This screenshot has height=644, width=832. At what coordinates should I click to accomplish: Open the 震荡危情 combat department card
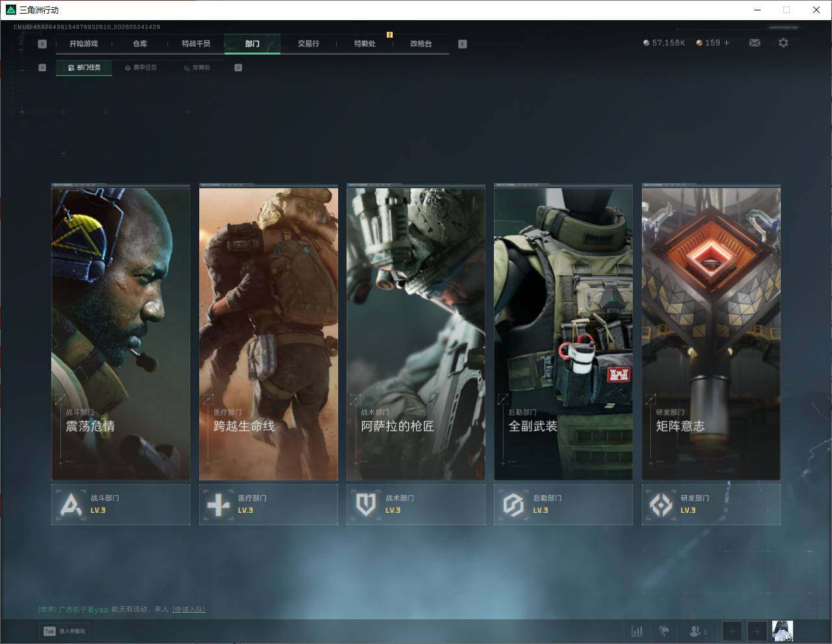click(121, 332)
